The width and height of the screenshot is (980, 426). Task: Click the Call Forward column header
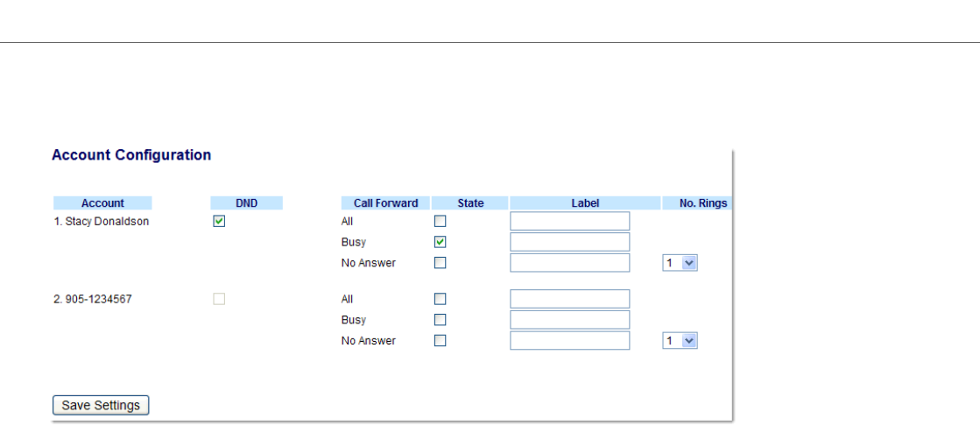tap(385, 203)
